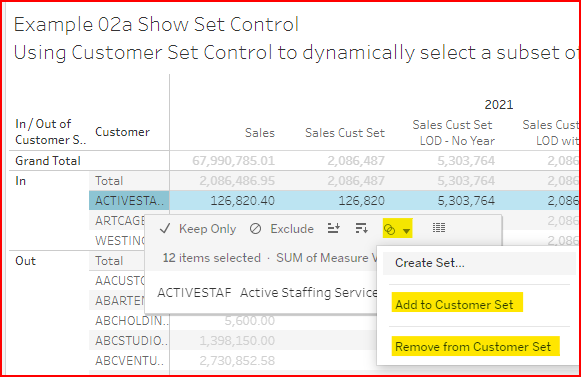Click the In / Out of Customer Set header
The image size is (581, 377).
pos(50,132)
